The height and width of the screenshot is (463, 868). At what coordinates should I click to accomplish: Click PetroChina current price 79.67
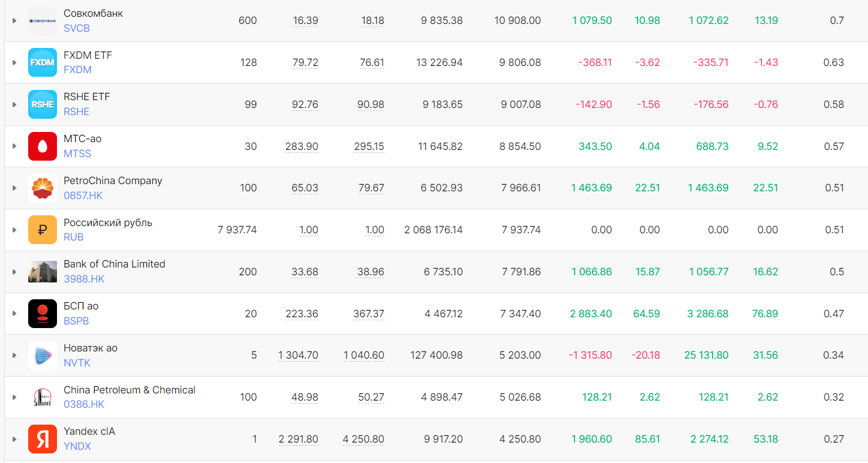click(371, 188)
